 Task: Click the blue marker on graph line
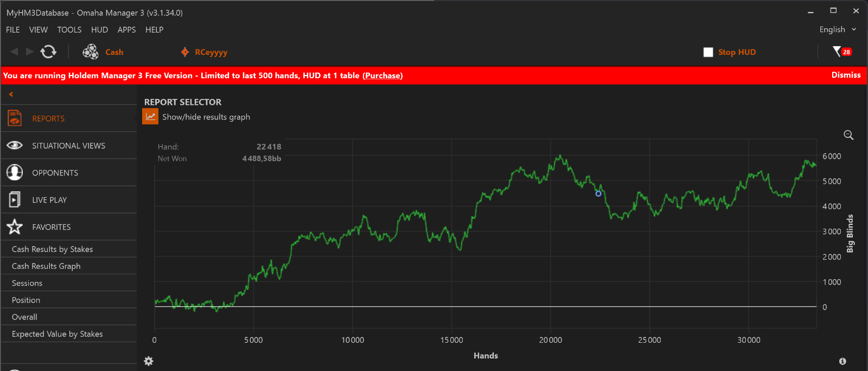tap(598, 193)
